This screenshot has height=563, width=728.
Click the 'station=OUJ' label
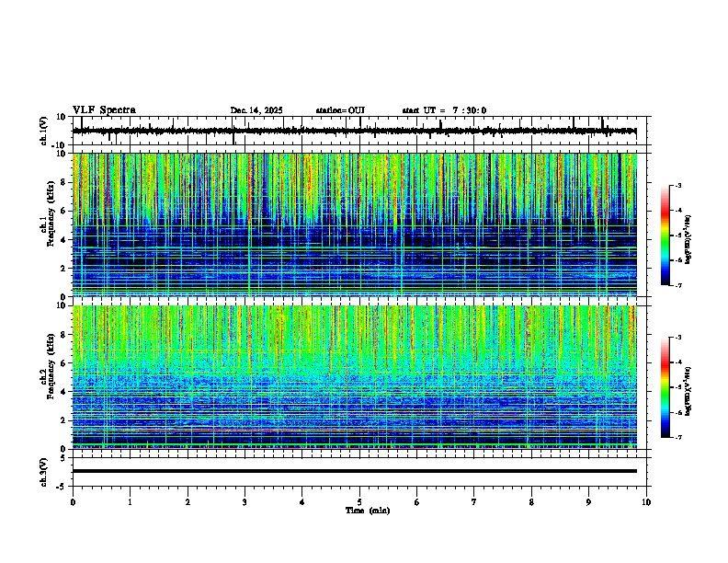[x=340, y=110]
